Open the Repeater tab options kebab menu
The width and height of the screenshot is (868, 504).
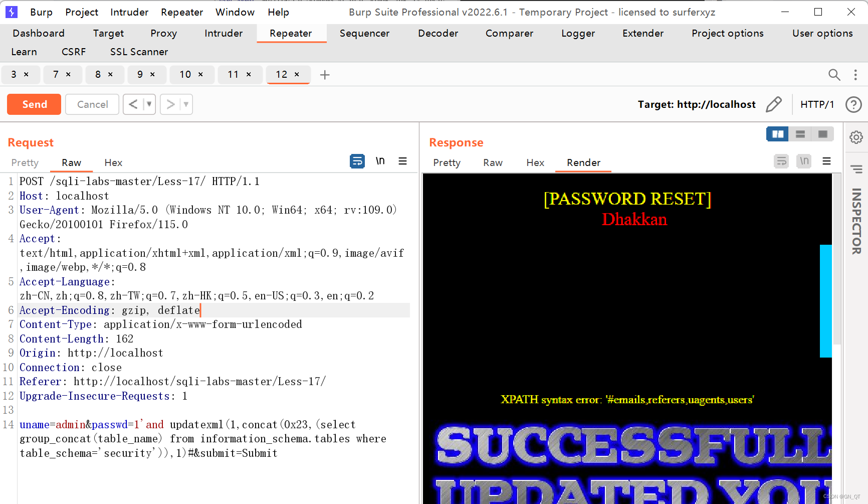pyautogui.click(x=855, y=75)
